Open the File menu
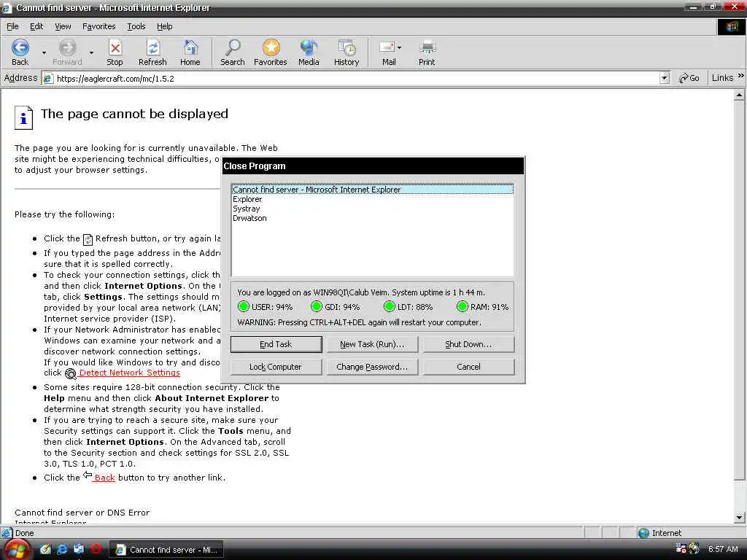This screenshot has height=560, width=747. tap(12, 27)
